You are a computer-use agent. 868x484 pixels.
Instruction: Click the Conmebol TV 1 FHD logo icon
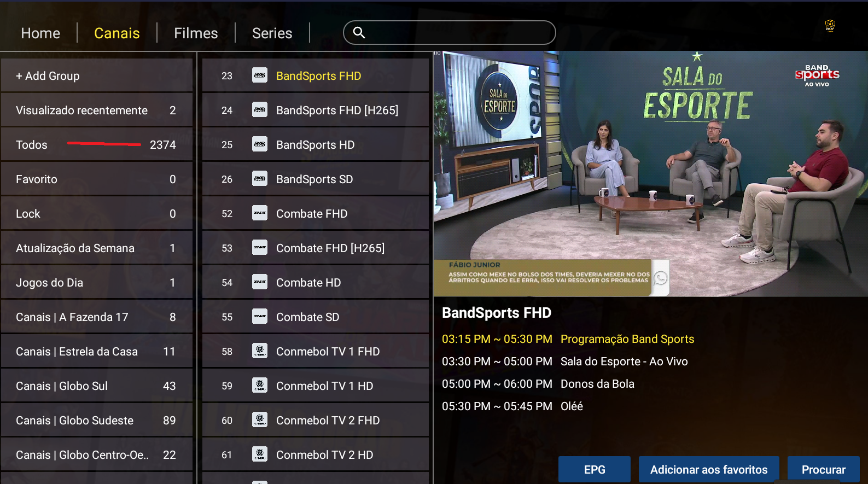260,351
